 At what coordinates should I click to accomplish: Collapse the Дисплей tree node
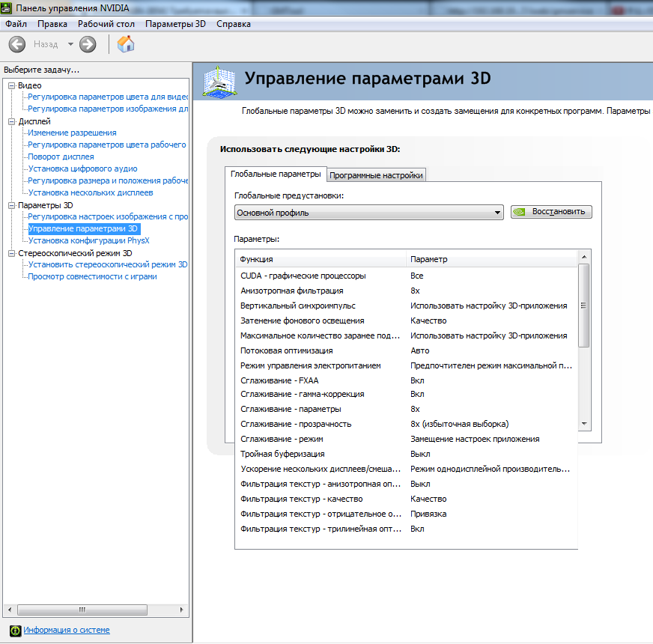12,121
